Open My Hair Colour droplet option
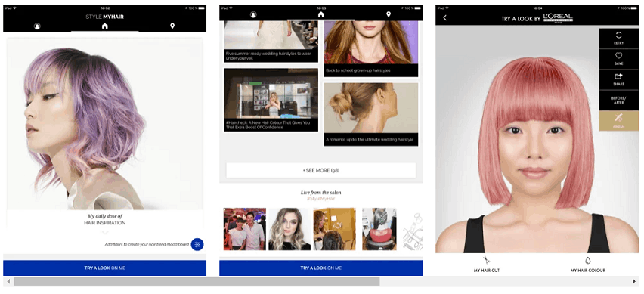Image resolution: width=644 pixels, height=294 pixels. (588, 265)
